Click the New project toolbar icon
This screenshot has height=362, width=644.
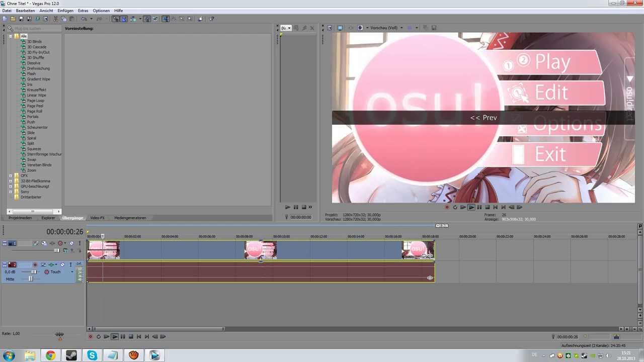5,19
